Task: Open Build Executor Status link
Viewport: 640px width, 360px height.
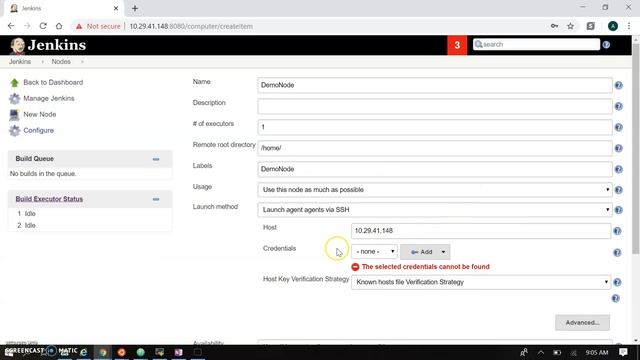Action: 49,199
